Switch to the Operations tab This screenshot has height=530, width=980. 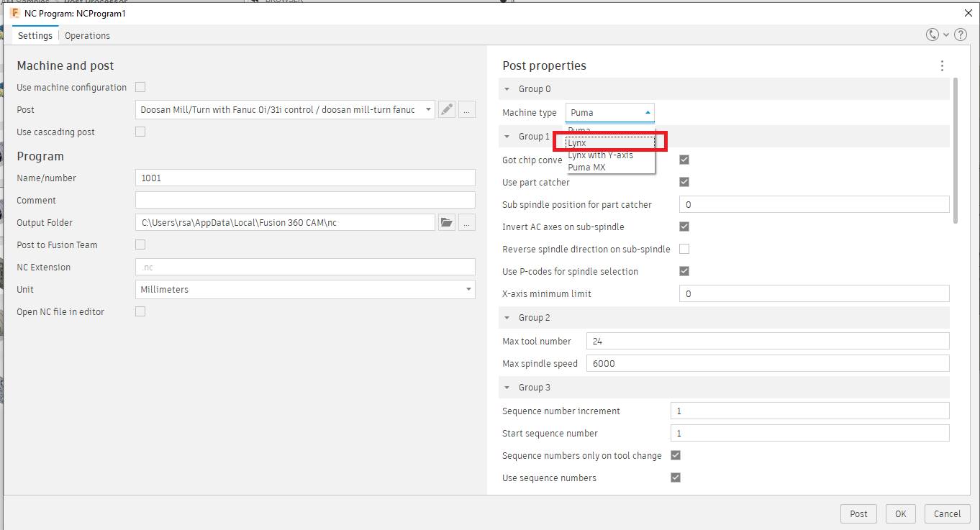click(87, 36)
